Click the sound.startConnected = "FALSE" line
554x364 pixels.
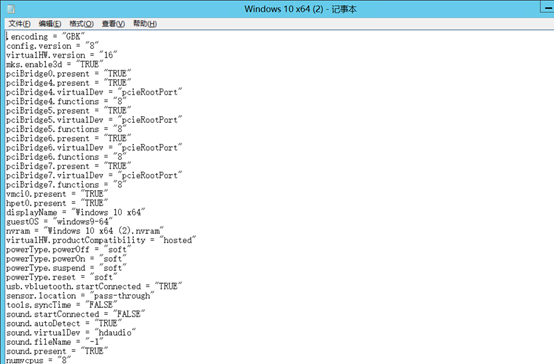point(76,314)
